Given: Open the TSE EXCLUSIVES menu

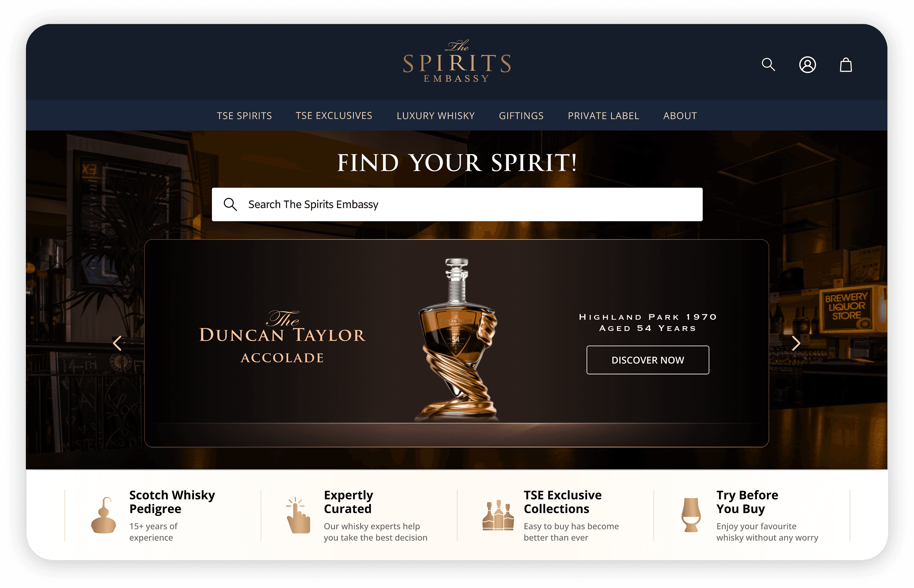Looking at the screenshot, I should (x=334, y=116).
